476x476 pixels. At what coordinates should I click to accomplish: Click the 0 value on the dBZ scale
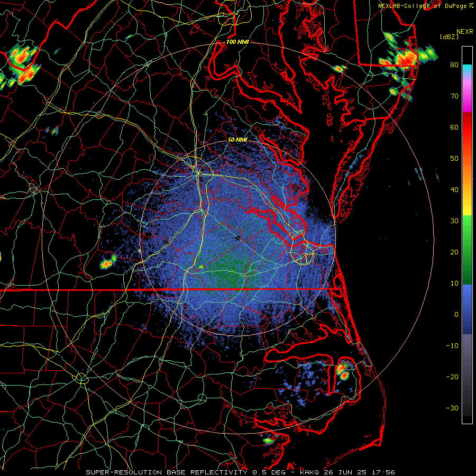point(456,315)
